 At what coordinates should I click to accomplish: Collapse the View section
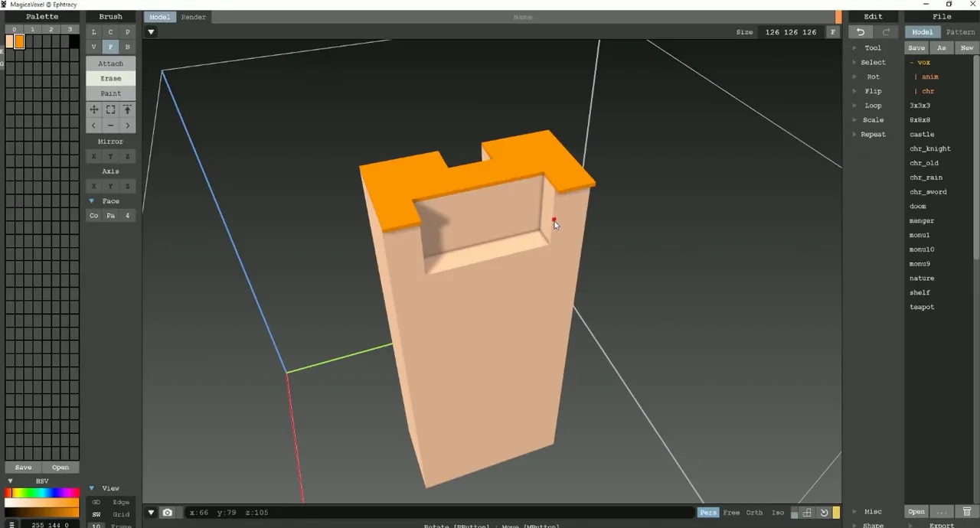pos(92,488)
